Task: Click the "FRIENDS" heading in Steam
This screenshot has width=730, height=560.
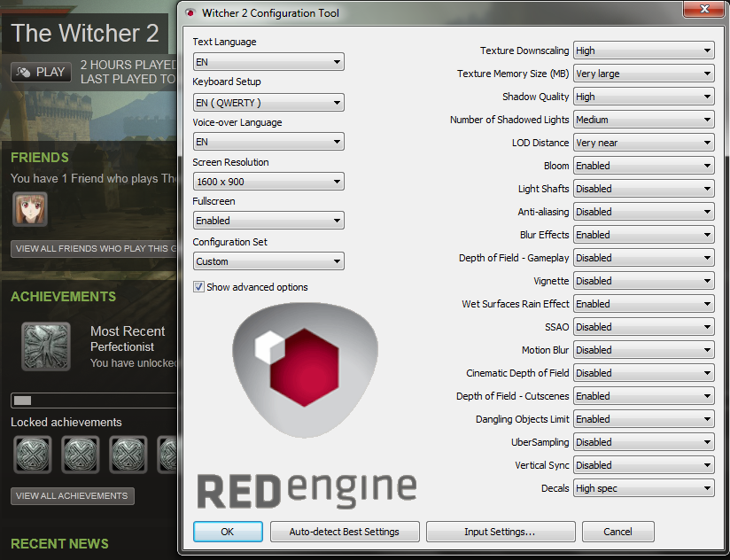Action: point(40,158)
